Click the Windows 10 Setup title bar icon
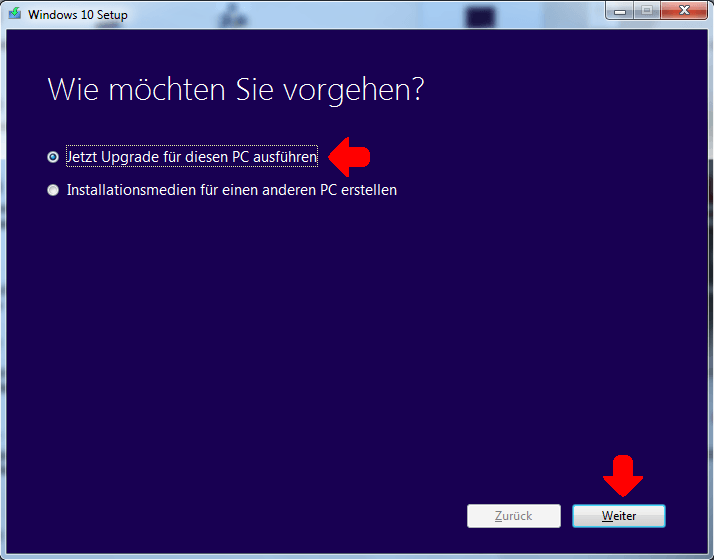Image resolution: width=714 pixels, height=560 pixels. tap(15, 13)
